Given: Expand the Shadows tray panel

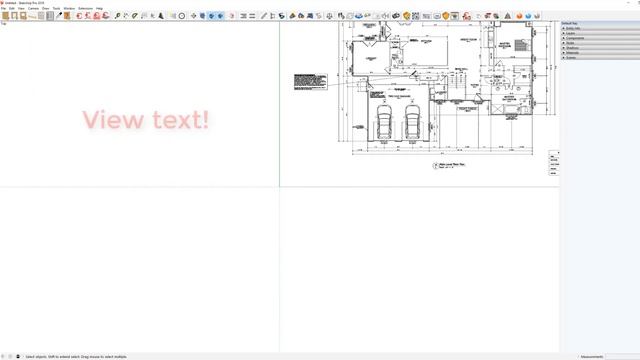Looking at the screenshot, I should click(x=600, y=48).
